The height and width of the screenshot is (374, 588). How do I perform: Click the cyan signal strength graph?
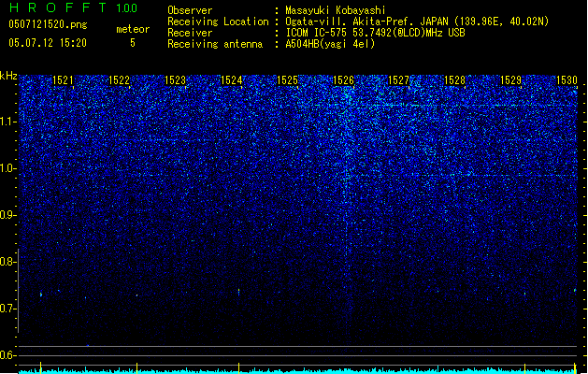(x=298, y=370)
